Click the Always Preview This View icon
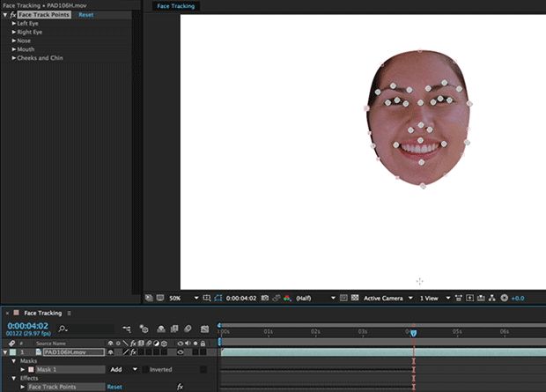 click(x=149, y=298)
